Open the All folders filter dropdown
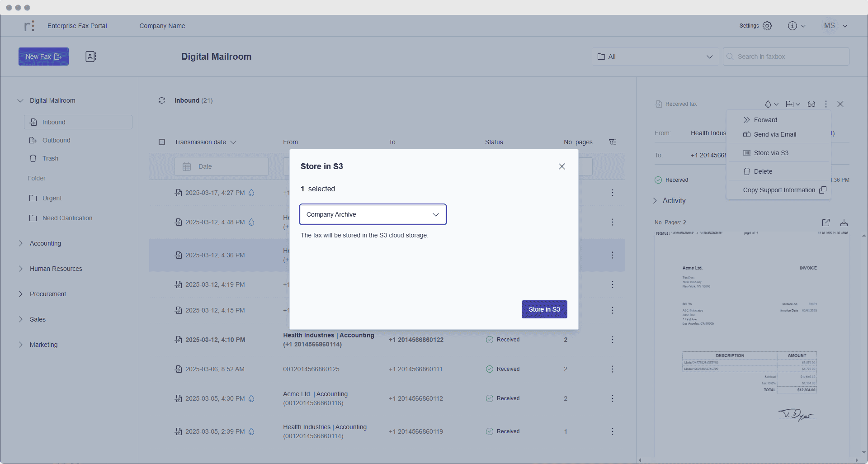The image size is (868, 464). (x=655, y=57)
